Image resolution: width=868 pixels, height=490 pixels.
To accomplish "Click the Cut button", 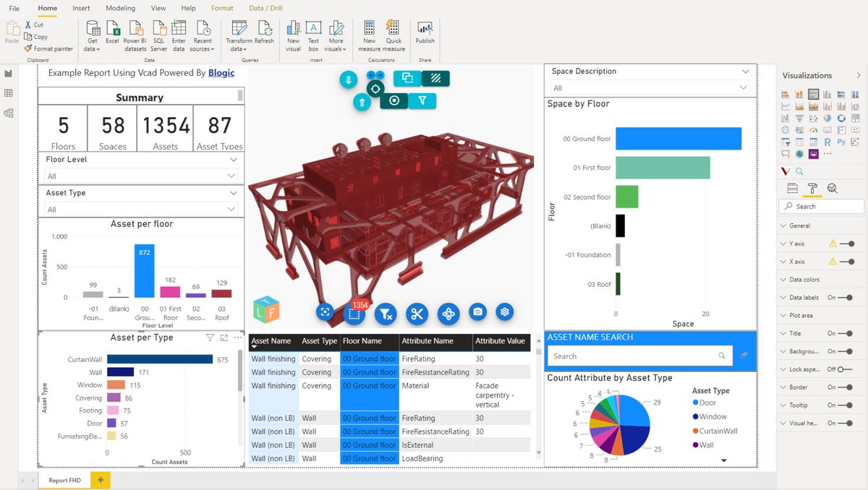I will point(33,25).
